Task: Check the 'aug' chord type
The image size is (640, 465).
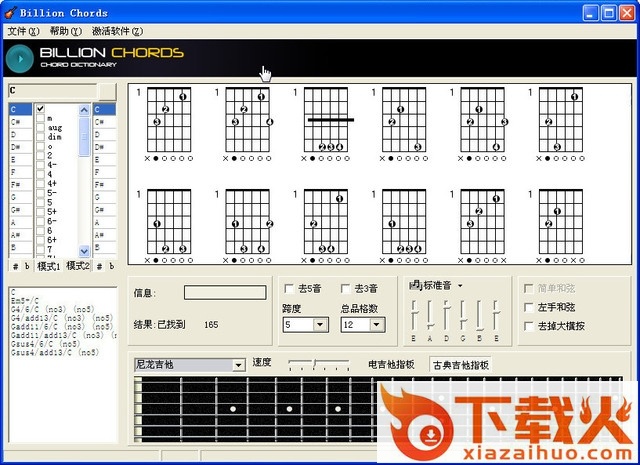Action: [x=40, y=127]
